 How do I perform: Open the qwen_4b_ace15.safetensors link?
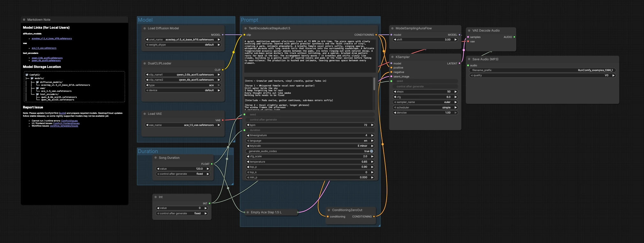(x=46, y=60)
